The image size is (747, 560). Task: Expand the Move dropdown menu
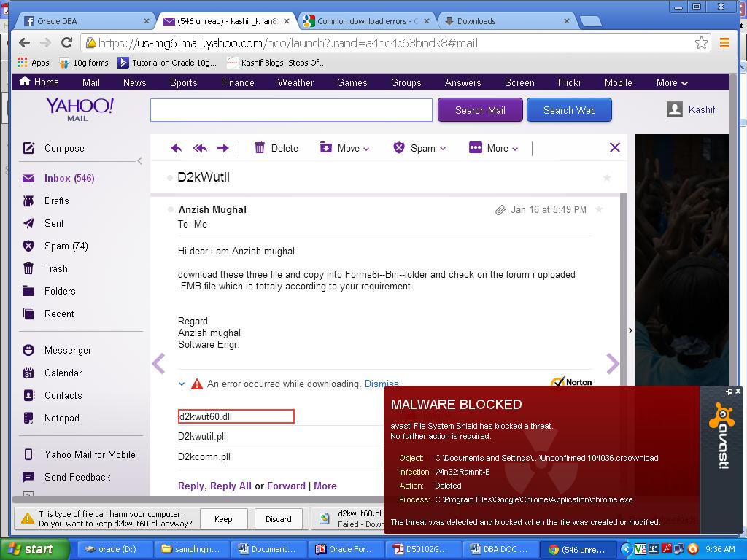(x=345, y=148)
